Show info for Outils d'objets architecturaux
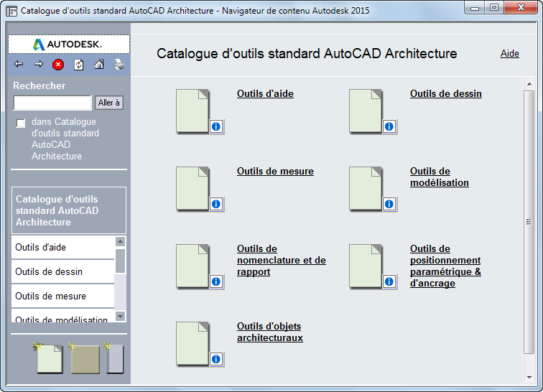The image size is (543, 392). [x=216, y=359]
